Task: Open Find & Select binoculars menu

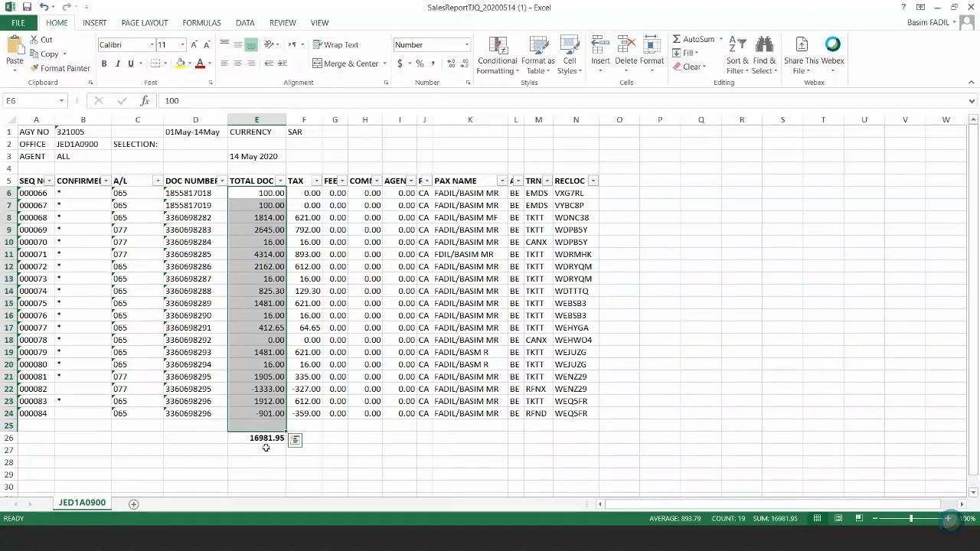Action: click(764, 55)
